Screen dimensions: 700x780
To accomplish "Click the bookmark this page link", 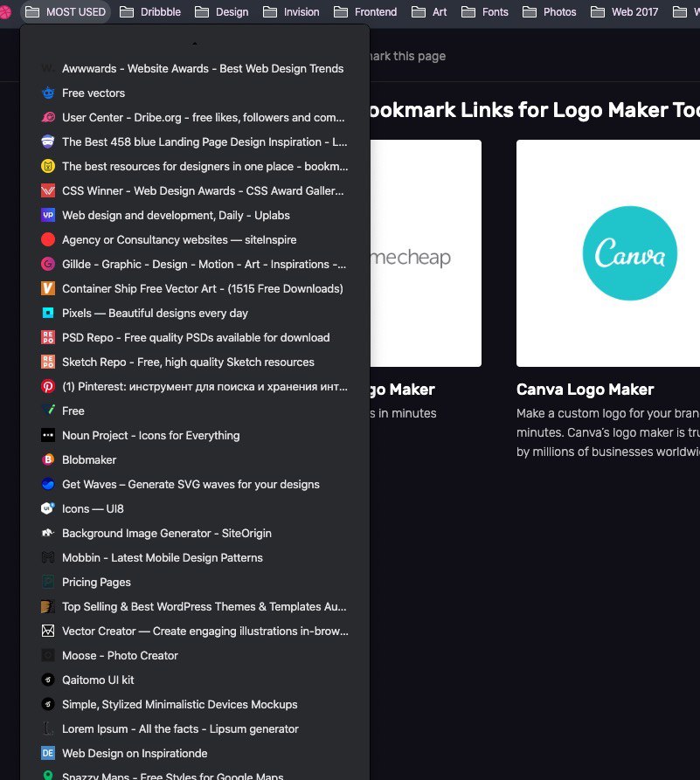I will coord(408,56).
